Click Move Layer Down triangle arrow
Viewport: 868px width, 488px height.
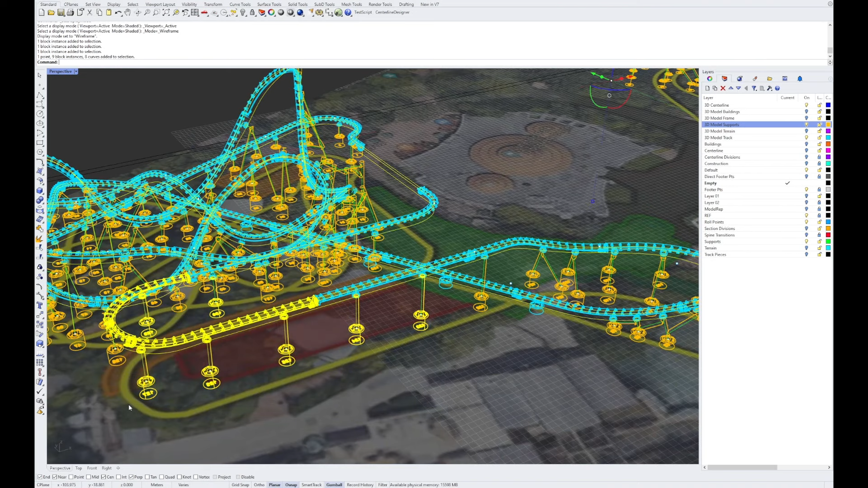pyautogui.click(x=739, y=89)
